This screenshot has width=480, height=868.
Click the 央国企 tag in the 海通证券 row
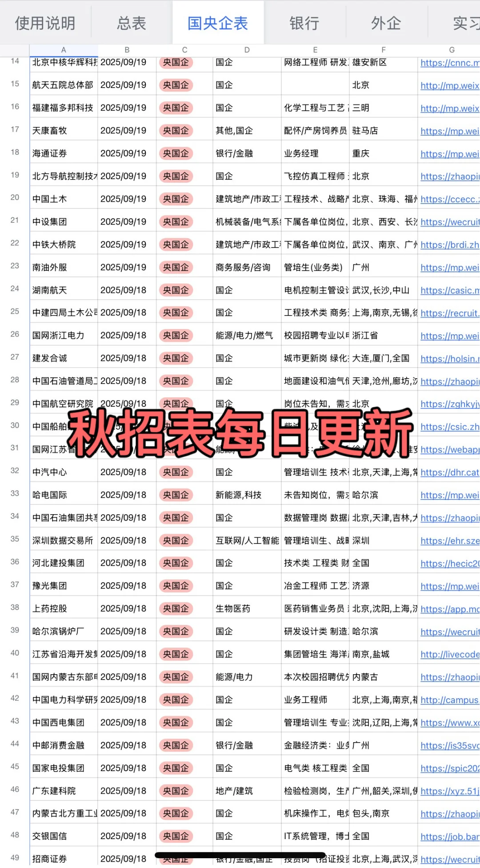click(x=176, y=153)
